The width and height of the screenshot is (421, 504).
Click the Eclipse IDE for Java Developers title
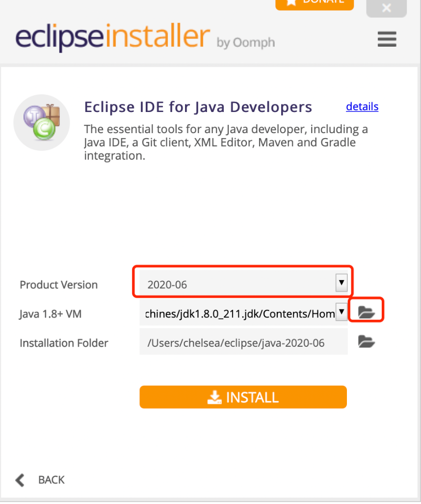tap(198, 107)
